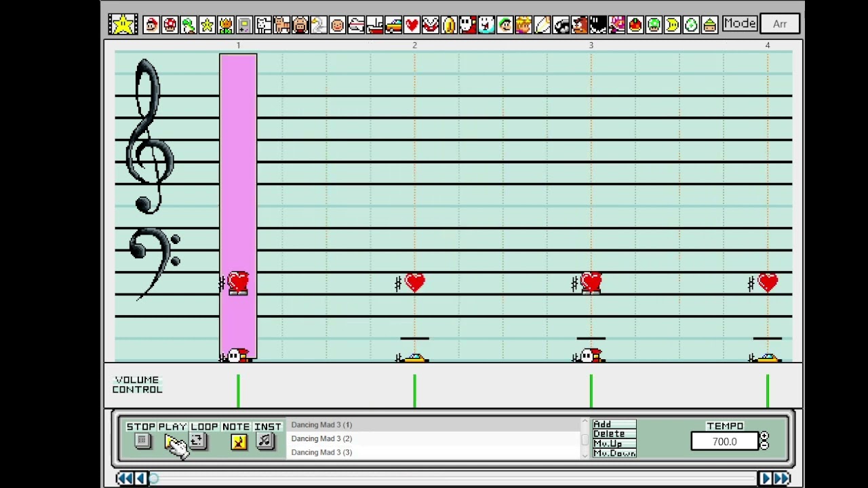Select the Spiny instrument icon
Viewport: 868px width, 488px height.
point(616,25)
